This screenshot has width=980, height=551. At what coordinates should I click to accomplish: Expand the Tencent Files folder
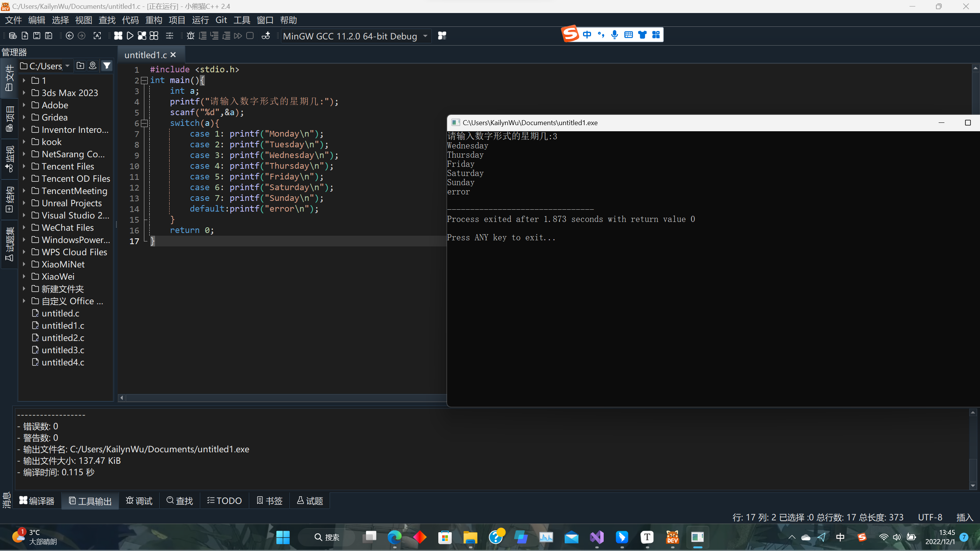click(x=24, y=166)
